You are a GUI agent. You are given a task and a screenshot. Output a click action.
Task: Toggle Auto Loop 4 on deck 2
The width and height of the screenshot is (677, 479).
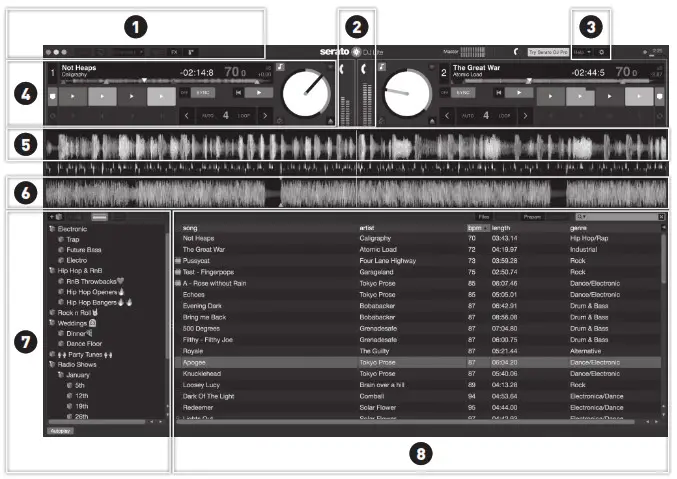click(486, 116)
